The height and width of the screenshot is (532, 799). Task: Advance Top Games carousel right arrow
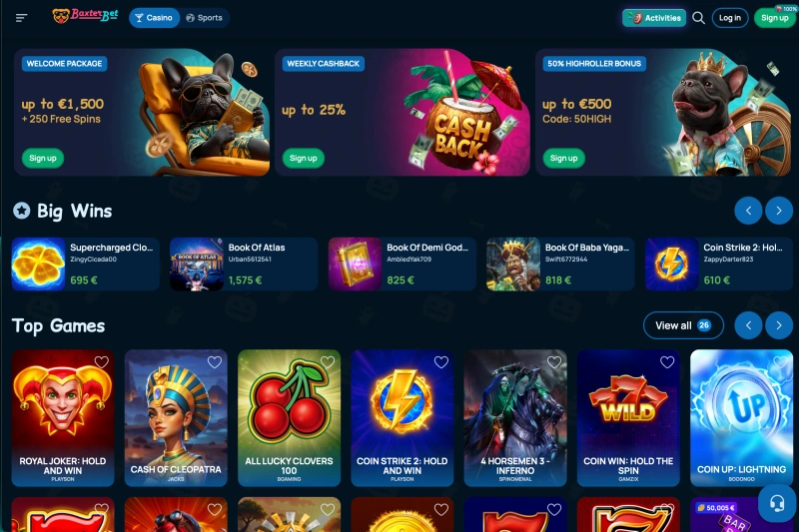(779, 325)
